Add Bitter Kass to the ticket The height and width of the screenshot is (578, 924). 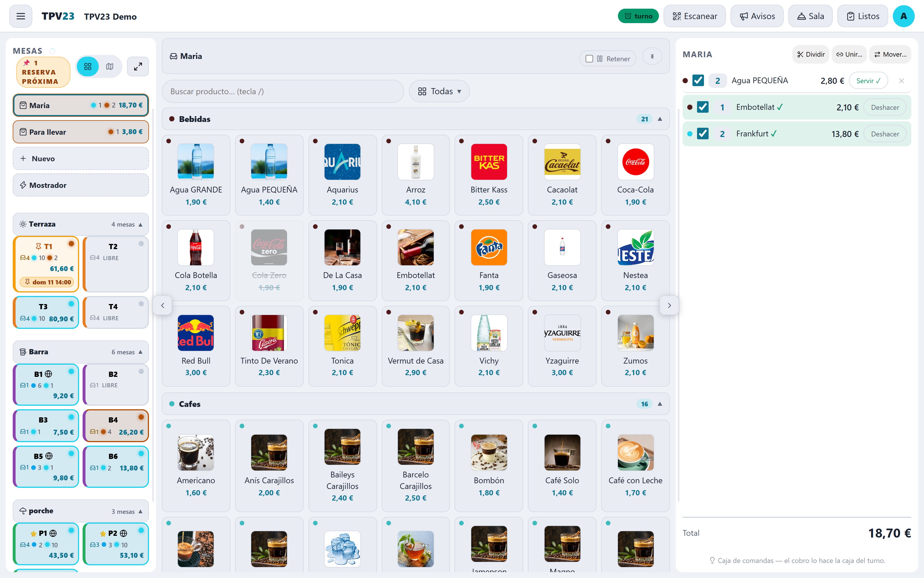[x=489, y=175]
